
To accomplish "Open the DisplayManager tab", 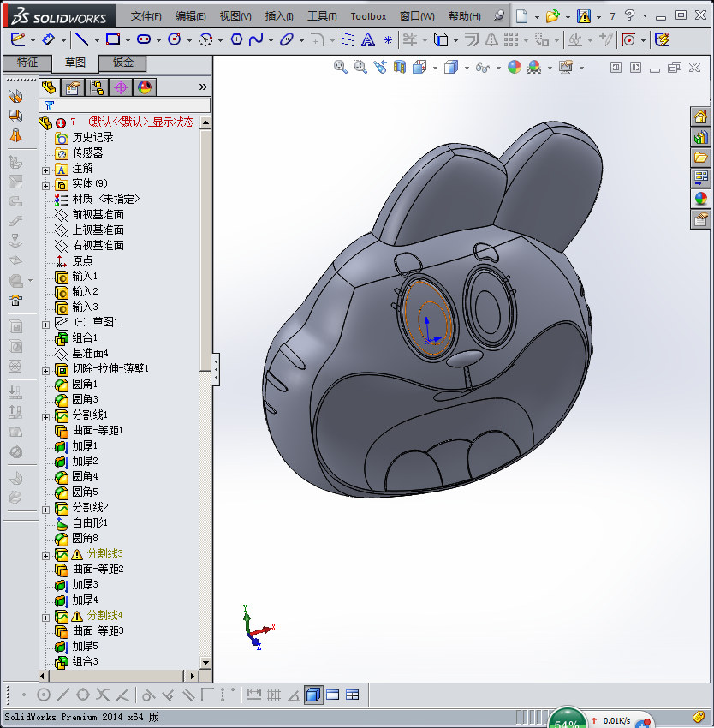I will (x=145, y=87).
